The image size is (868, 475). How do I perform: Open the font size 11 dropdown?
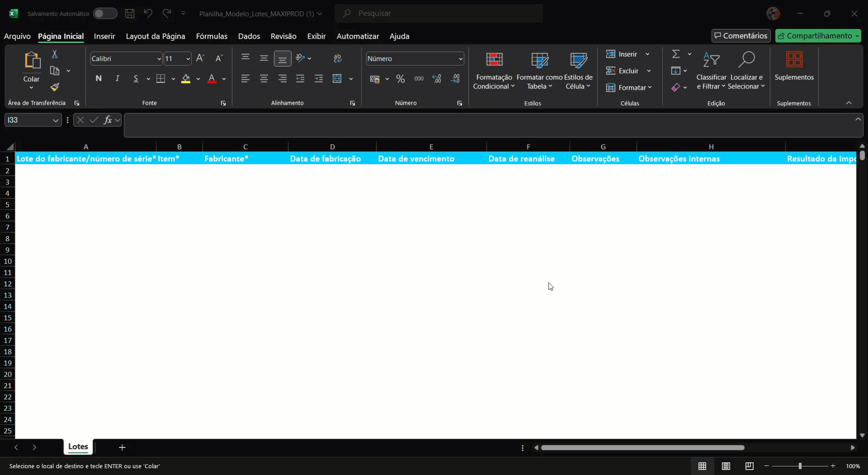[x=188, y=59]
